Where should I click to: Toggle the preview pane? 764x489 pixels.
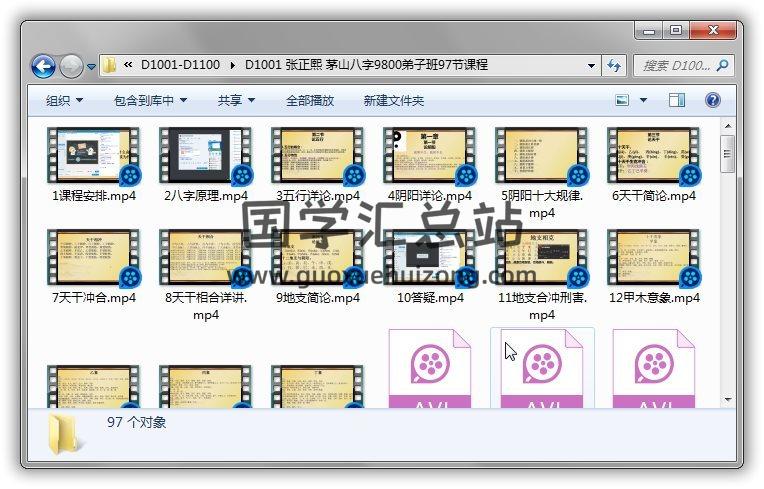(x=677, y=100)
